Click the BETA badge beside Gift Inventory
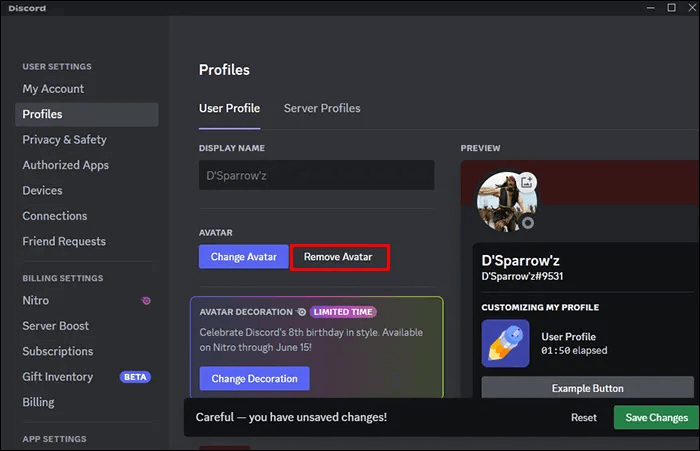Viewport: 700px width, 451px height. (135, 377)
